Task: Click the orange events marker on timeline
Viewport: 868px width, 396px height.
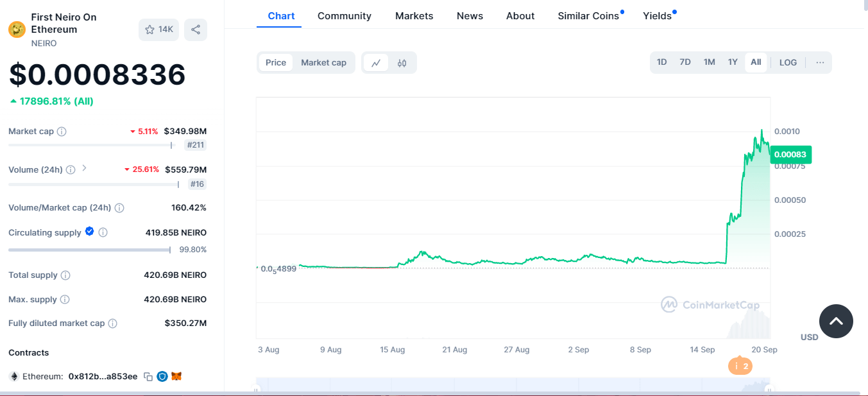Action: (740, 366)
